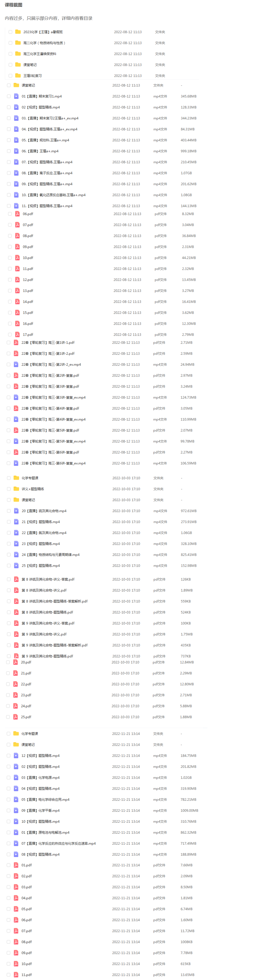This screenshot has height=980, width=269.
Task: Click the video file icon for 08.【直播】离子反应
Action: point(16,173)
